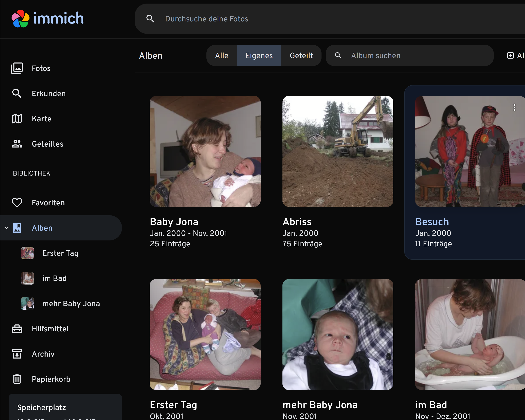Open Erster Tag album in sidebar
525x420 pixels.
[60, 253]
